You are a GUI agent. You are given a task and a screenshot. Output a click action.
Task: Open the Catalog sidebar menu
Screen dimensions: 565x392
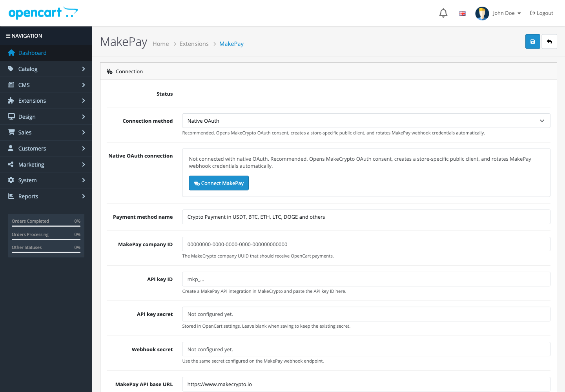click(x=46, y=69)
